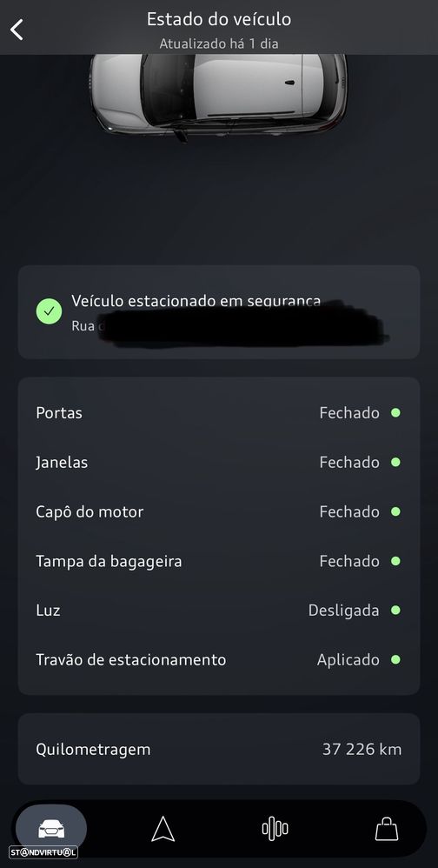Select the Janelas status row
The width and height of the screenshot is (438, 868).
[x=218, y=462]
